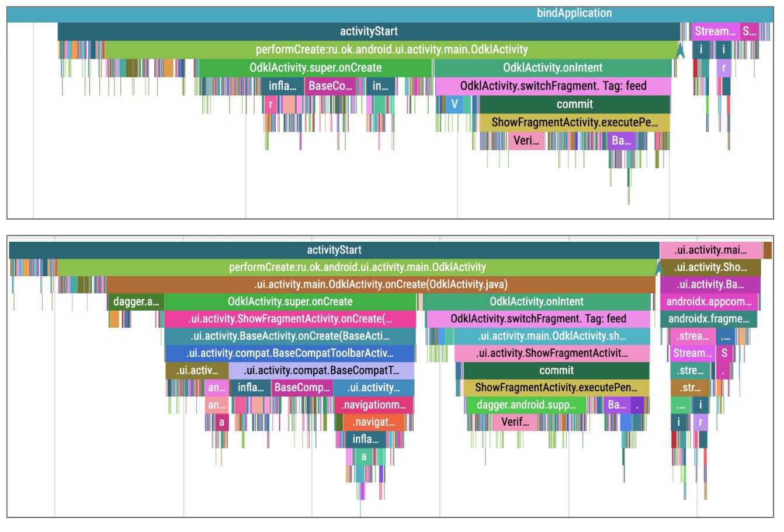Click the .ui.activity.ShowFragmentActivity.onCreate( slice
This screenshot has width=784, height=532.
coord(290,319)
